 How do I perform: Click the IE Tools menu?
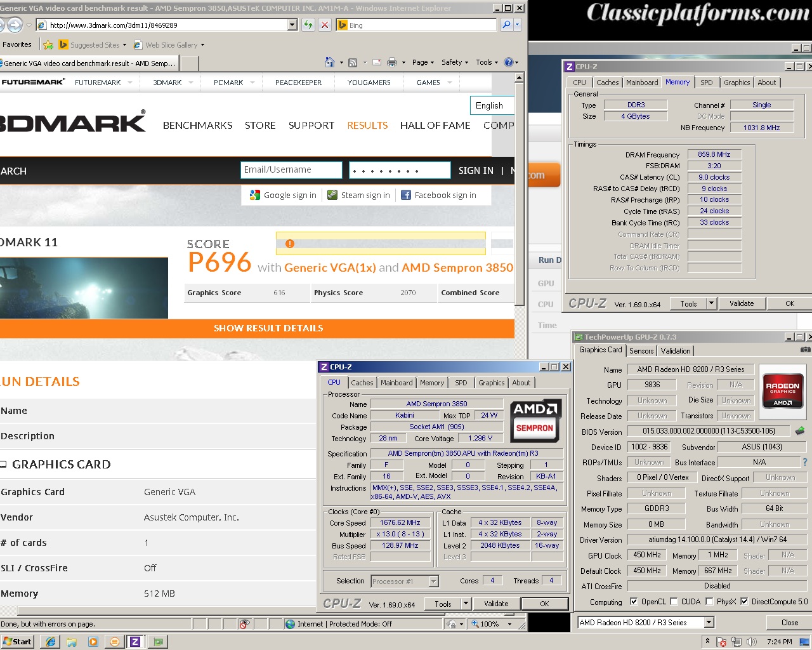pos(487,62)
